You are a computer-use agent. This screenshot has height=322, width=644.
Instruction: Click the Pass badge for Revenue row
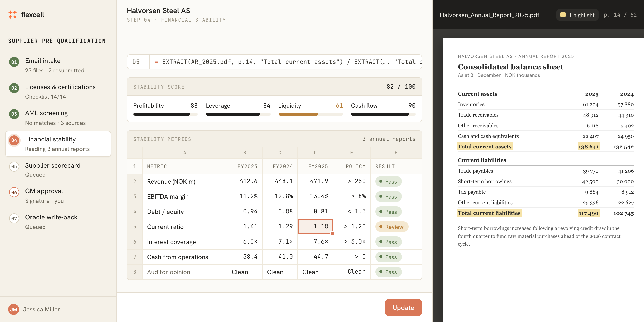pyautogui.click(x=388, y=181)
